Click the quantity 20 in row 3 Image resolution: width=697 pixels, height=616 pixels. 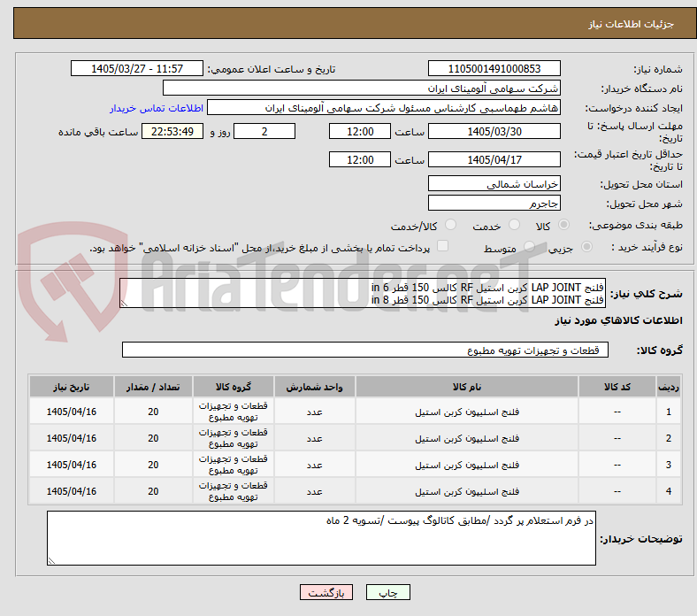tap(153, 465)
